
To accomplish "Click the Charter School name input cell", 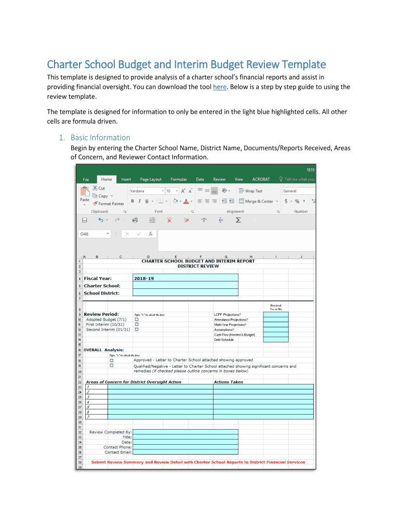I will pyautogui.click(x=185, y=285).
